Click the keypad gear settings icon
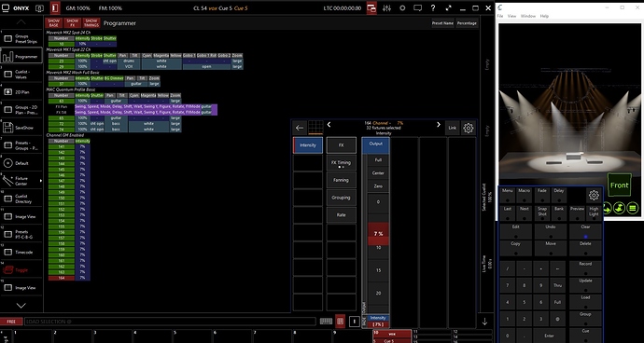644x343 pixels. [594, 196]
